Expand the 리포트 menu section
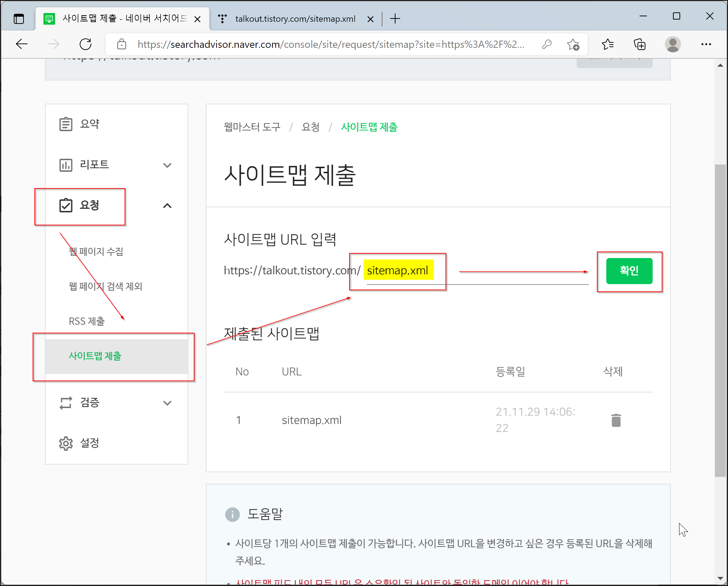The image size is (728, 586). (167, 165)
